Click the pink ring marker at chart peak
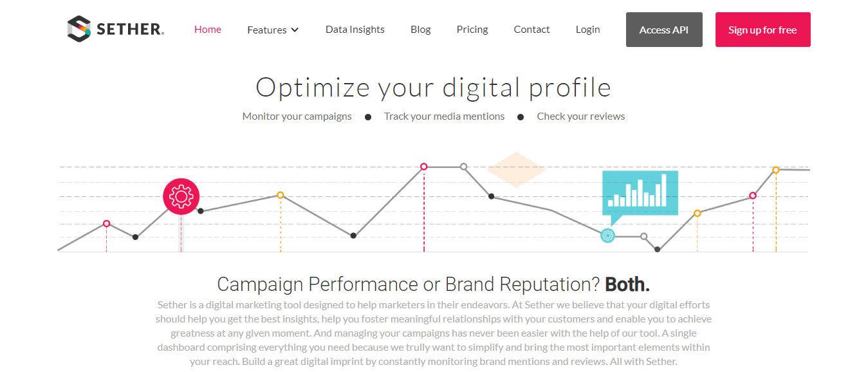The width and height of the screenshot is (868, 372). point(423,167)
